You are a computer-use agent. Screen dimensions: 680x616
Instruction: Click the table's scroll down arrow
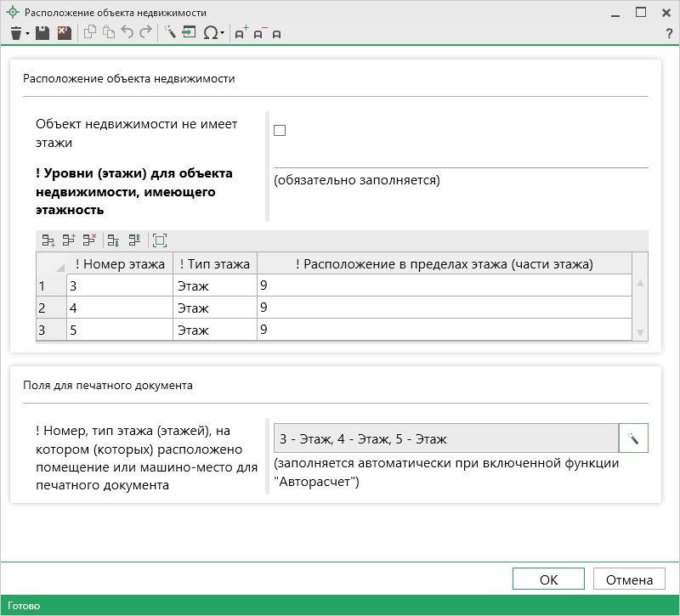(x=641, y=332)
